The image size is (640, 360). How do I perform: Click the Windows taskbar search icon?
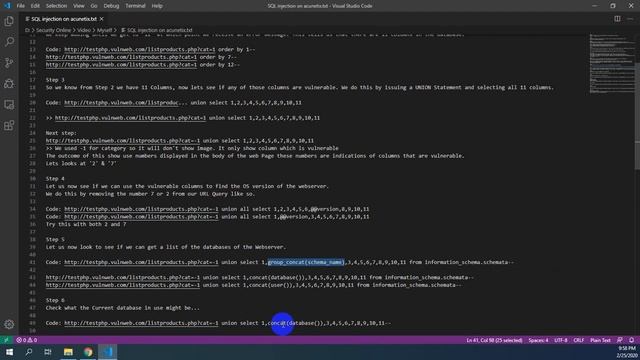[29, 352]
